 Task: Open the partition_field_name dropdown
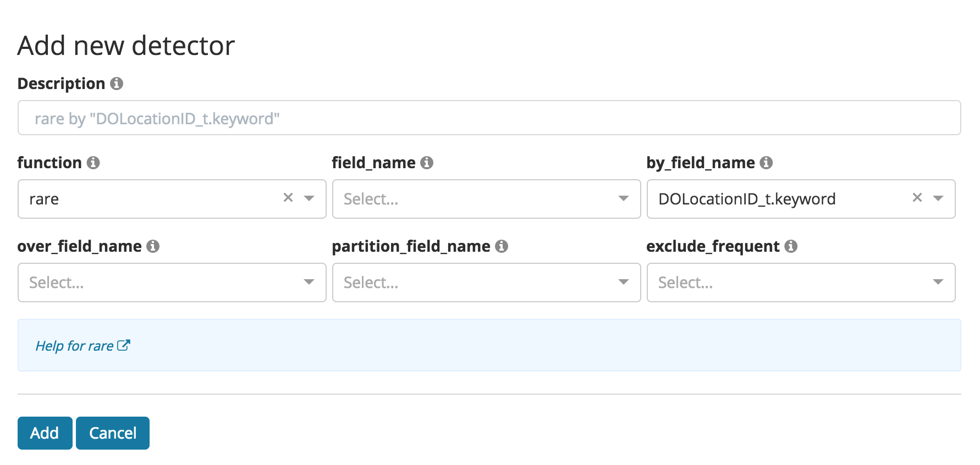(x=624, y=282)
